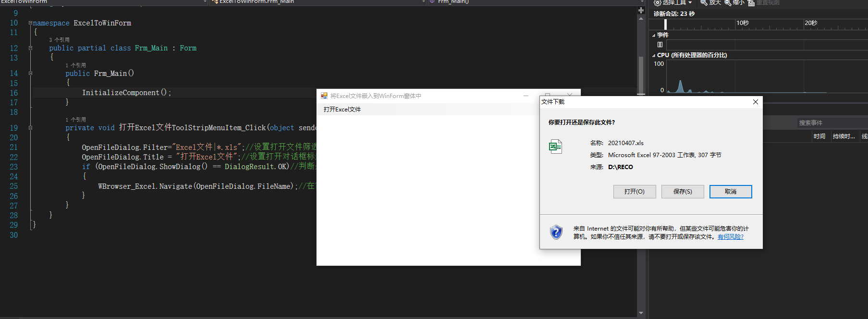Collapse the Frm_Main class outlining box
Viewport: 868px width, 319px height.
click(x=30, y=48)
